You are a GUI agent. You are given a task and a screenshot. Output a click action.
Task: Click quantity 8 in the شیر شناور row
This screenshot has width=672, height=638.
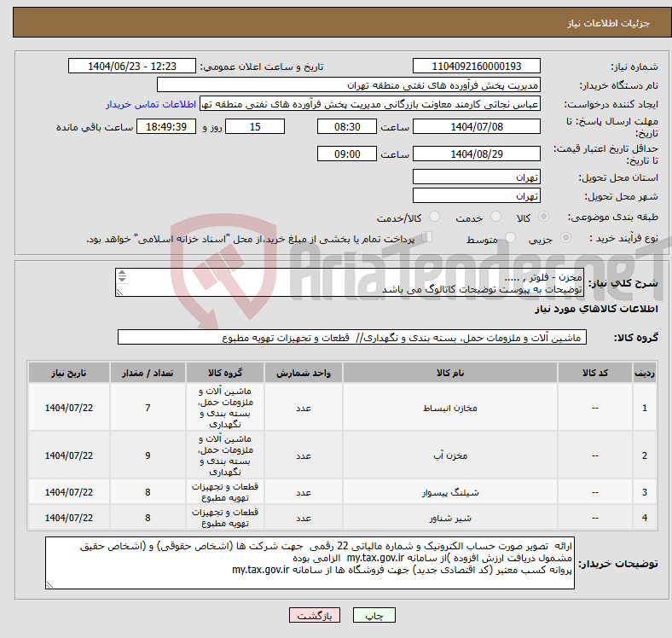(x=148, y=518)
